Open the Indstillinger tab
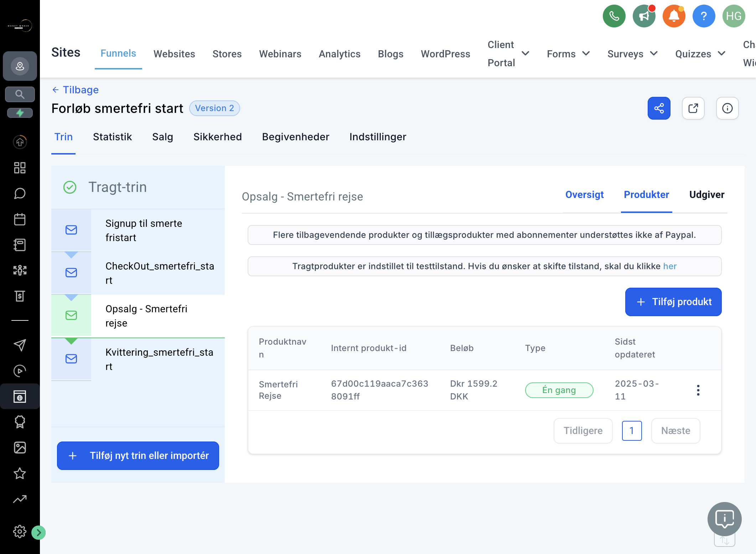 click(378, 137)
